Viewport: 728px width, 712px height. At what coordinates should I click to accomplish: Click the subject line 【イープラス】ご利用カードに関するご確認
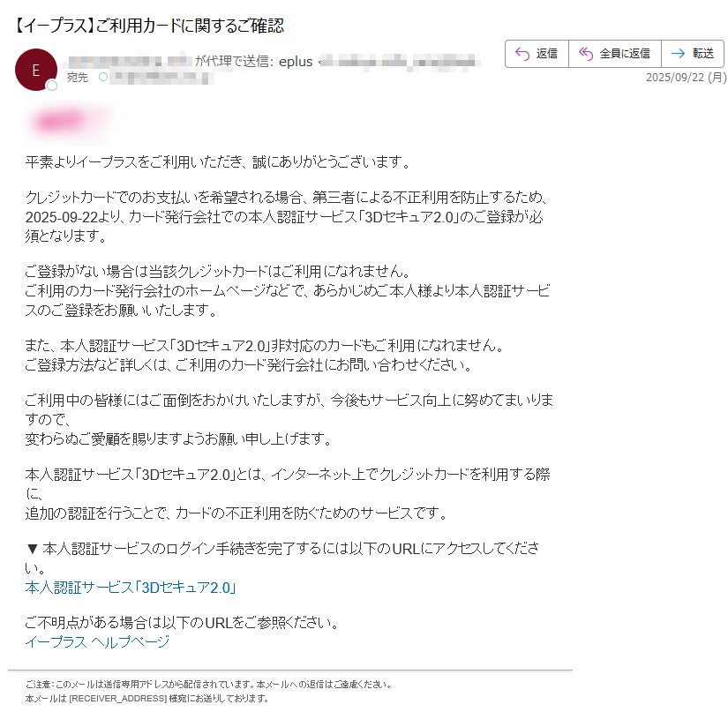click(x=148, y=25)
